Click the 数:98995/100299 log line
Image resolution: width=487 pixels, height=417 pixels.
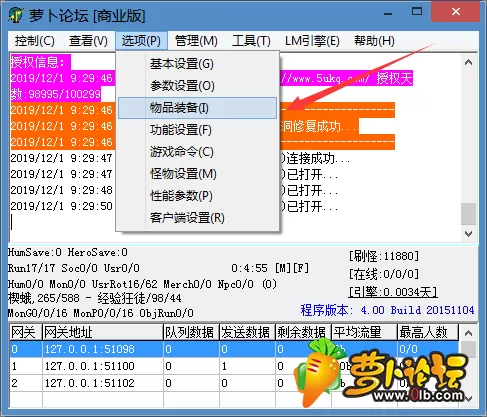(55, 94)
